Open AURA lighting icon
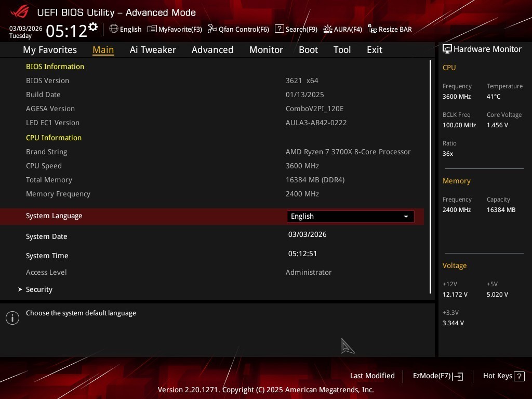The image size is (532, 399). pyautogui.click(x=328, y=29)
